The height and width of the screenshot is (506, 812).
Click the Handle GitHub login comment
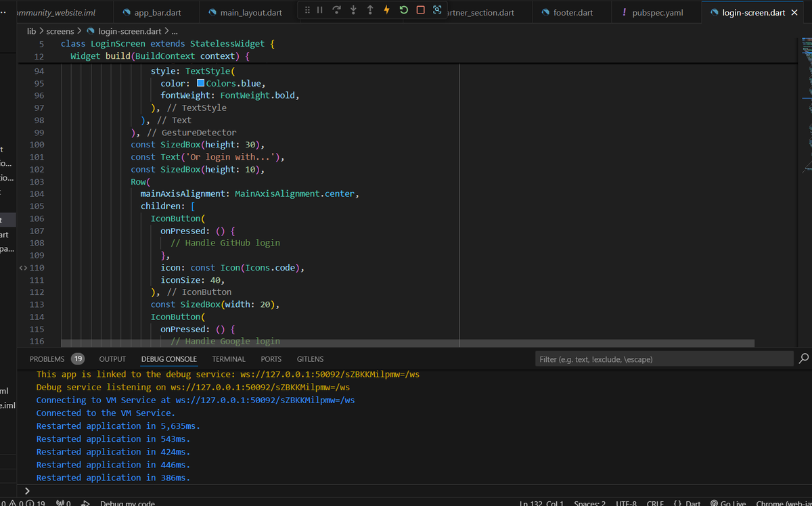coord(225,243)
